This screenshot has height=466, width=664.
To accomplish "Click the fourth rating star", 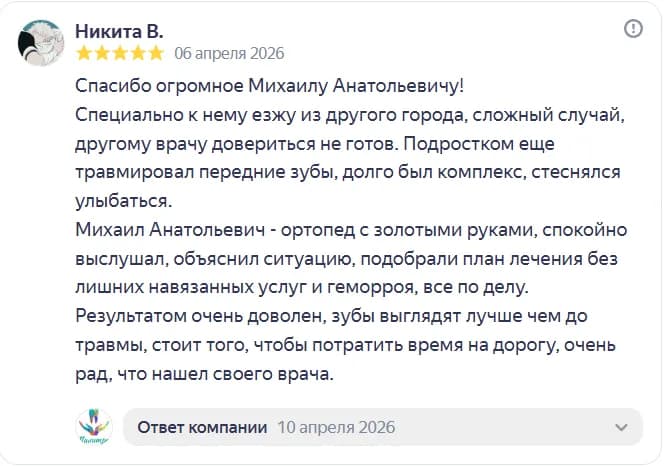I will click(138, 53).
